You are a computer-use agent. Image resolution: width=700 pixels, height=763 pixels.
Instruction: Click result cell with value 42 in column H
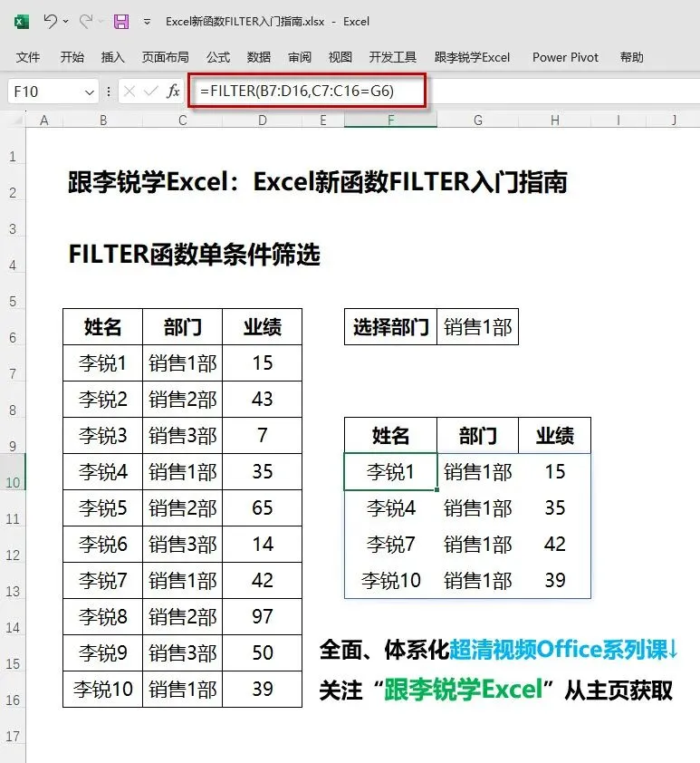(x=554, y=544)
